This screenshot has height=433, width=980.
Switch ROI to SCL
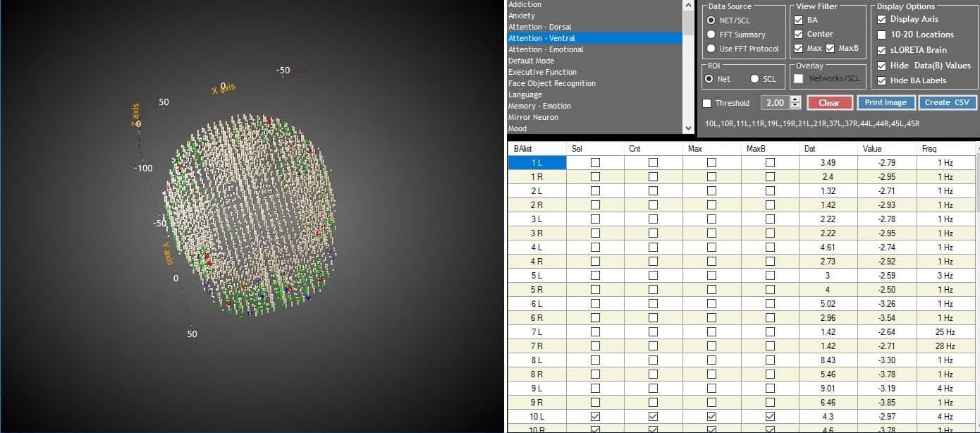(x=755, y=79)
